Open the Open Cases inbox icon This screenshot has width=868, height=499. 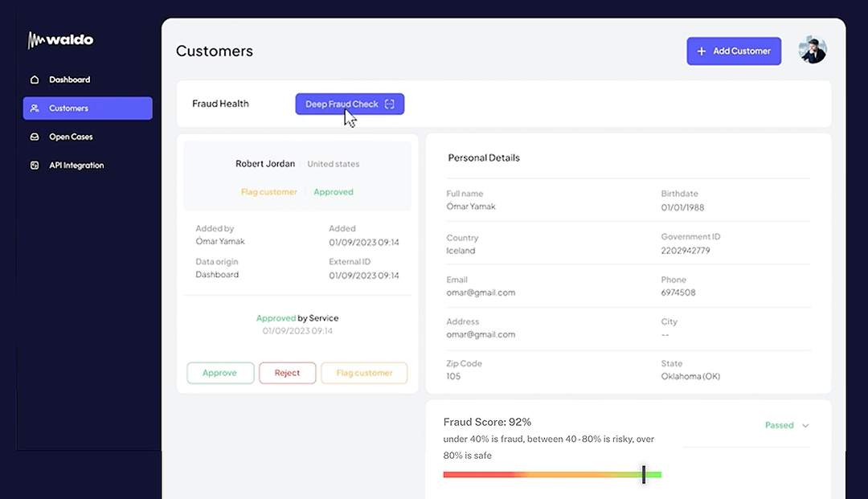34,137
